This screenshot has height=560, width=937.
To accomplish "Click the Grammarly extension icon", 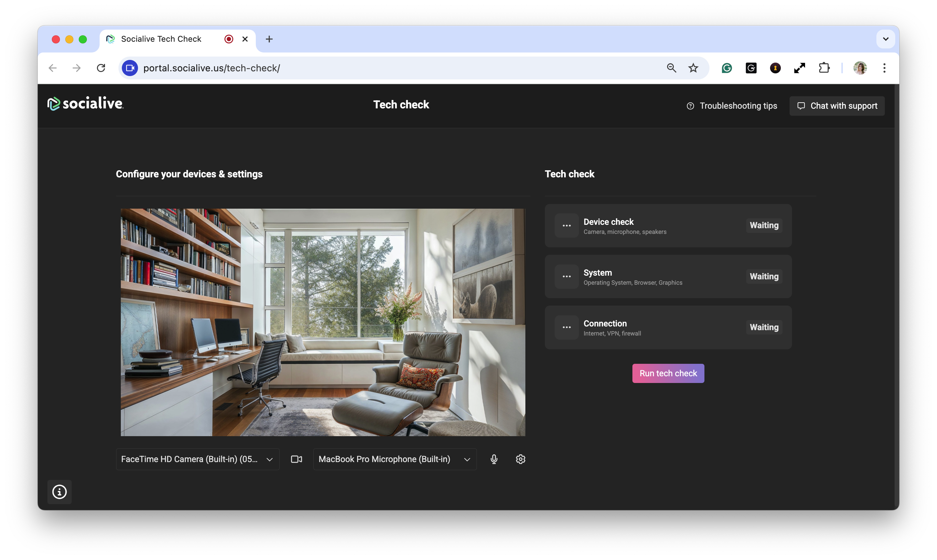I will 726,68.
